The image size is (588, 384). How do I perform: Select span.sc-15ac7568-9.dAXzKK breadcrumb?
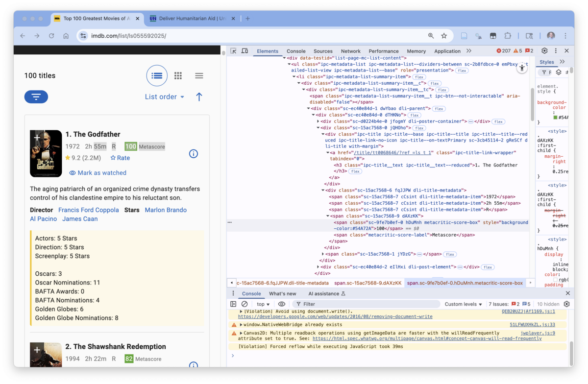click(x=367, y=283)
